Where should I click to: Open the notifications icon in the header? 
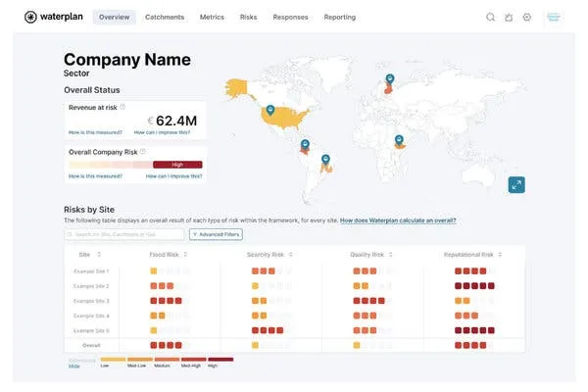(509, 18)
